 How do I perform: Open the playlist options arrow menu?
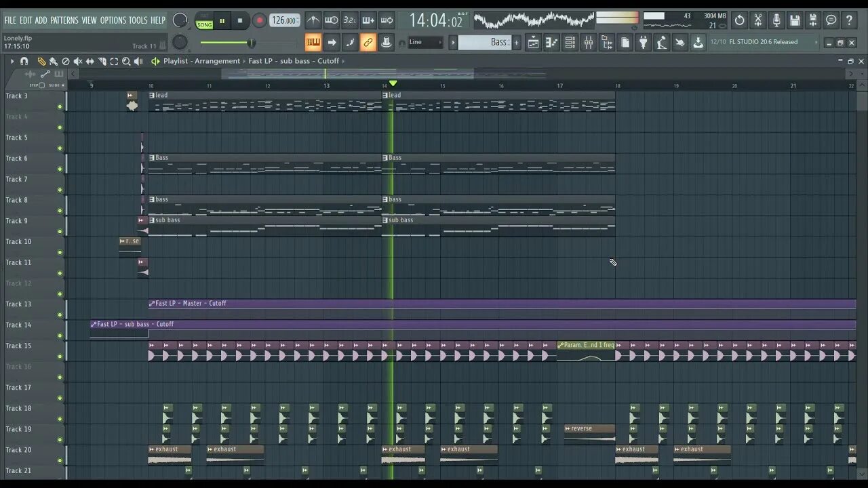pos(12,61)
